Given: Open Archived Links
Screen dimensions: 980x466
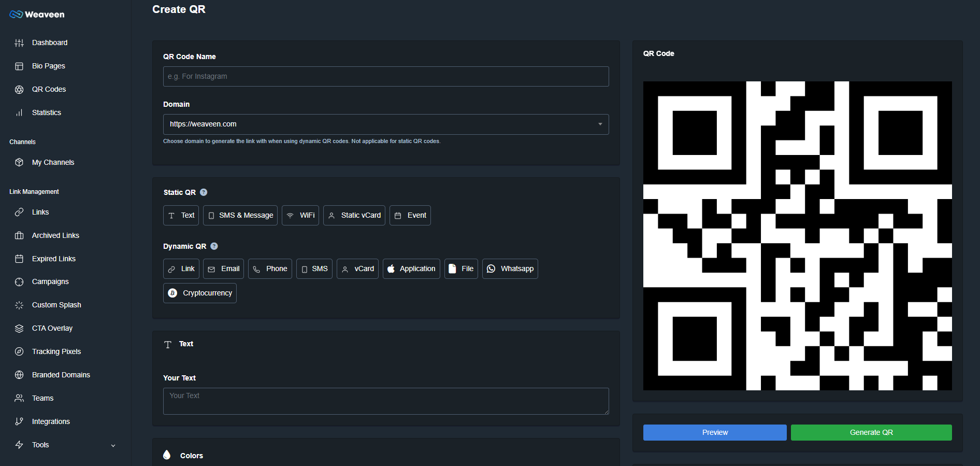Looking at the screenshot, I should tap(55, 236).
